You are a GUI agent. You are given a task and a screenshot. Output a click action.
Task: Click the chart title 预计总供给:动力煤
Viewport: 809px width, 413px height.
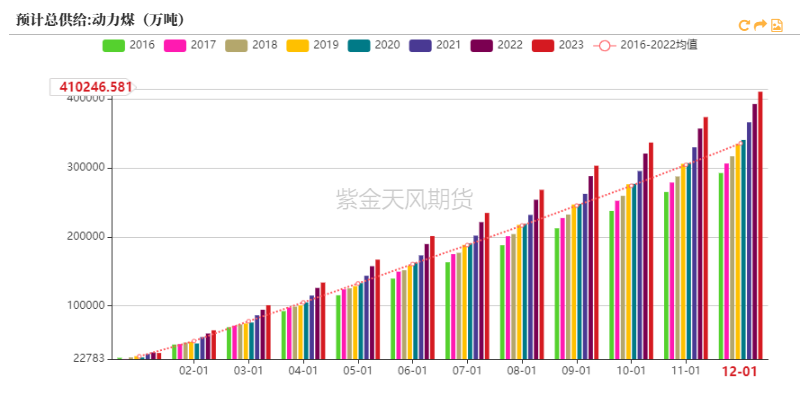point(100,20)
